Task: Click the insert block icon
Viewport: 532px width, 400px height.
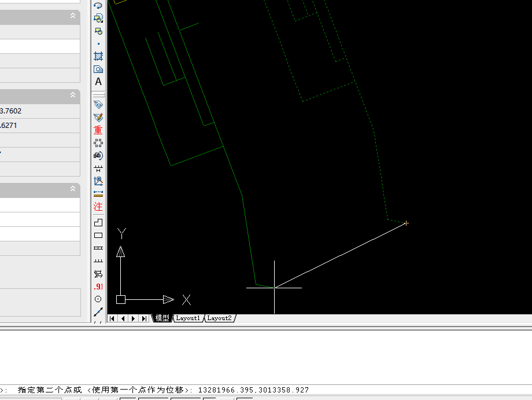Action: (98, 18)
